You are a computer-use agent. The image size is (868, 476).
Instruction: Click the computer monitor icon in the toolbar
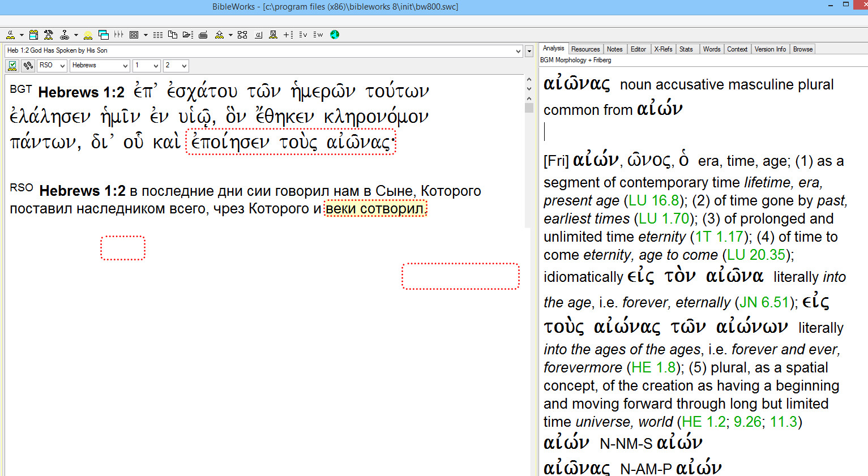click(273, 35)
